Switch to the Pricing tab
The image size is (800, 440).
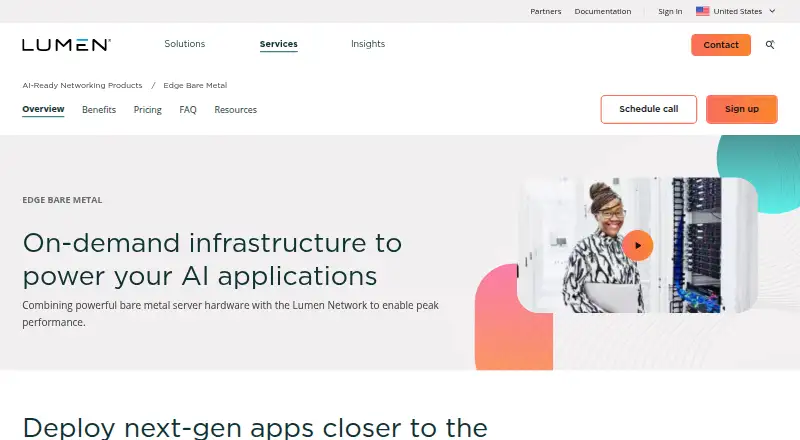[147, 110]
